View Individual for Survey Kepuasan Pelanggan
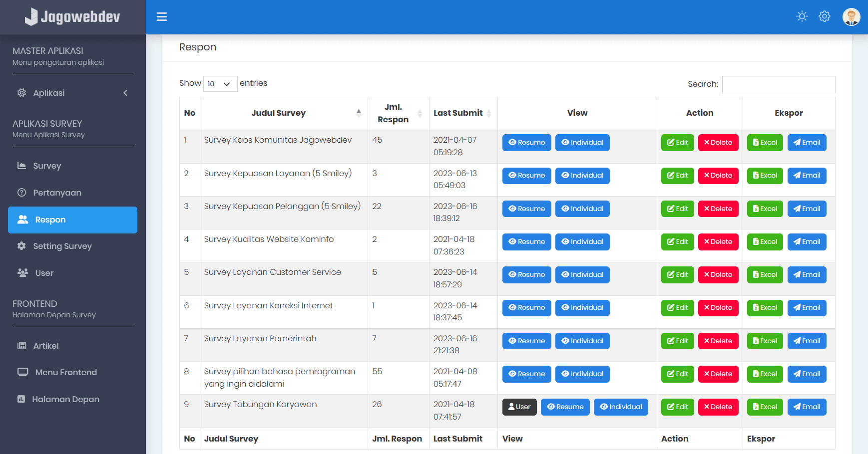 (582, 209)
